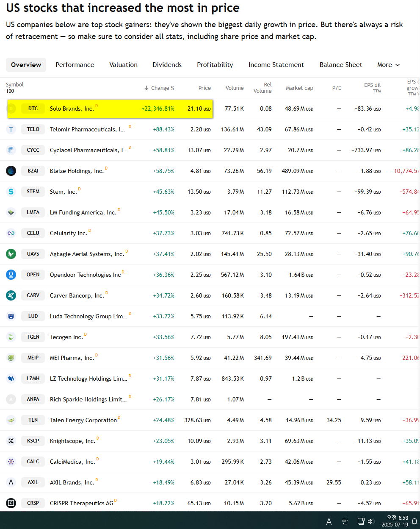
Task: Click the Stem, Inc. logo icon
Action: [11, 192]
